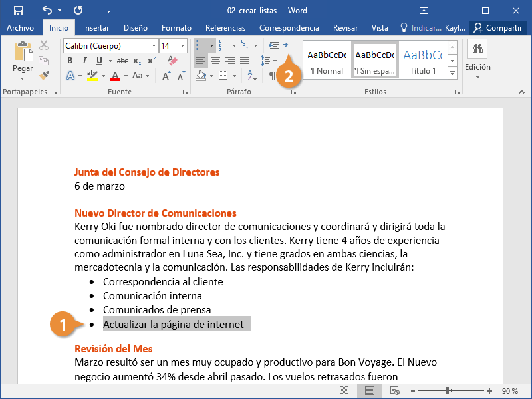Select the Format Painter brush
The image size is (532, 399).
[x=44, y=75]
